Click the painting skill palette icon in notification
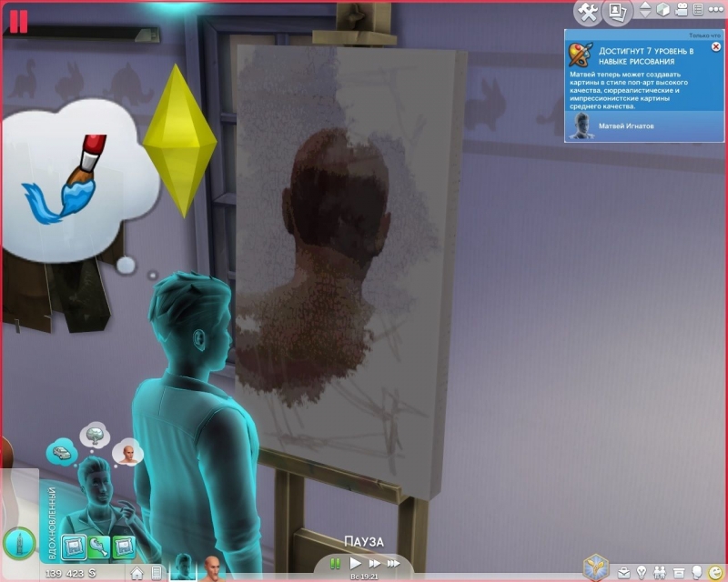 (581, 55)
